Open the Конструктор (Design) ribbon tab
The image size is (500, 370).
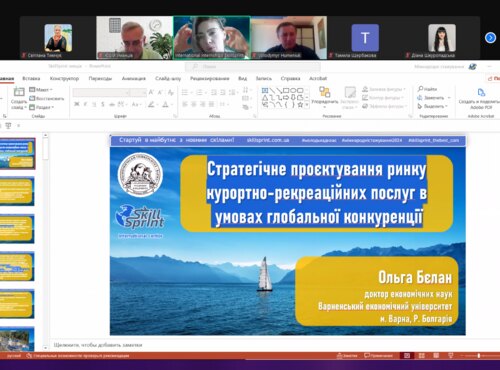(64, 78)
